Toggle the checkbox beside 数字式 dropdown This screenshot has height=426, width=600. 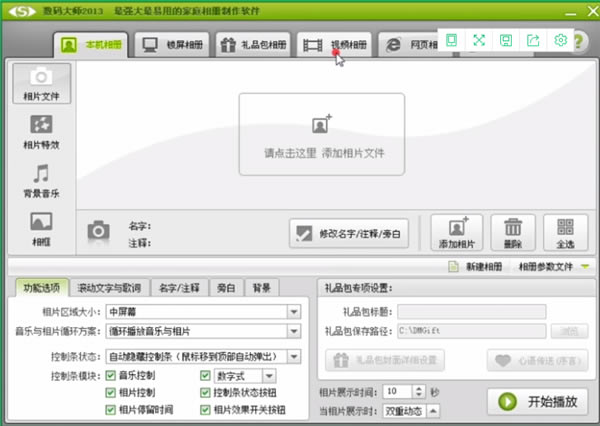[205, 376]
